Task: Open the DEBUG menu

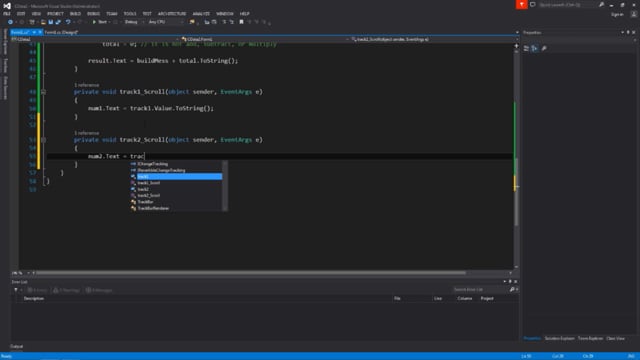Action: tap(93, 14)
